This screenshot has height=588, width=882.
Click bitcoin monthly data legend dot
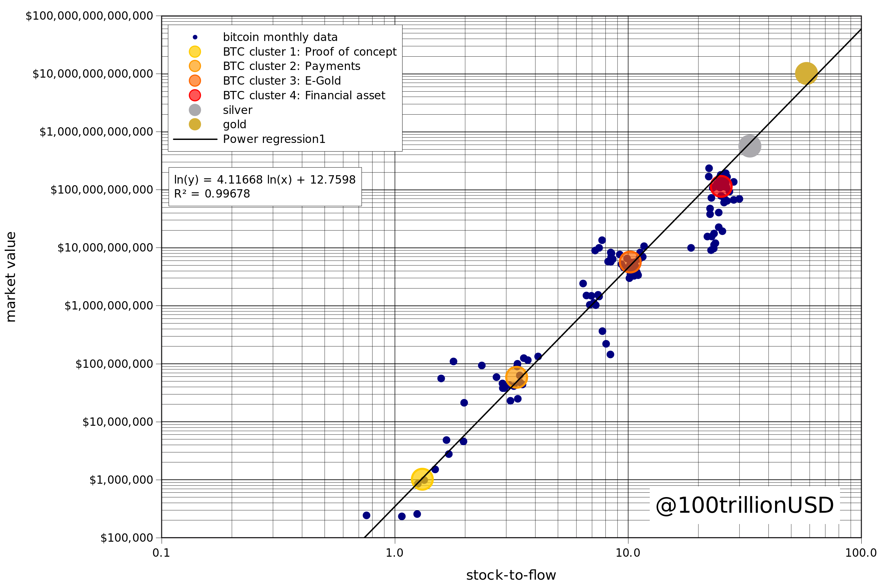coord(195,37)
